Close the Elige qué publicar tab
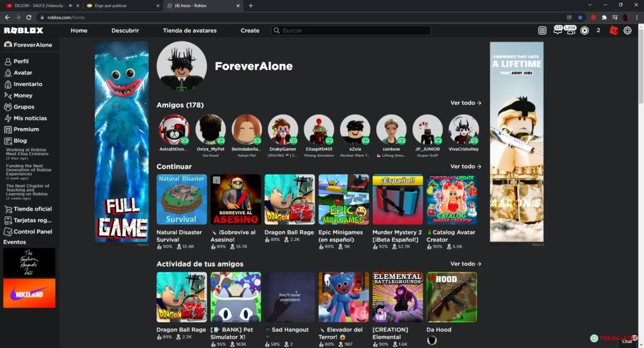 click(x=157, y=6)
